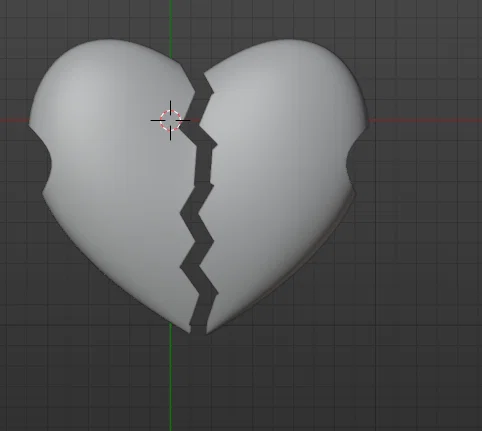
Task: Click the 3D cursor crosshair in viewport
Action: (x=170, y=120)
